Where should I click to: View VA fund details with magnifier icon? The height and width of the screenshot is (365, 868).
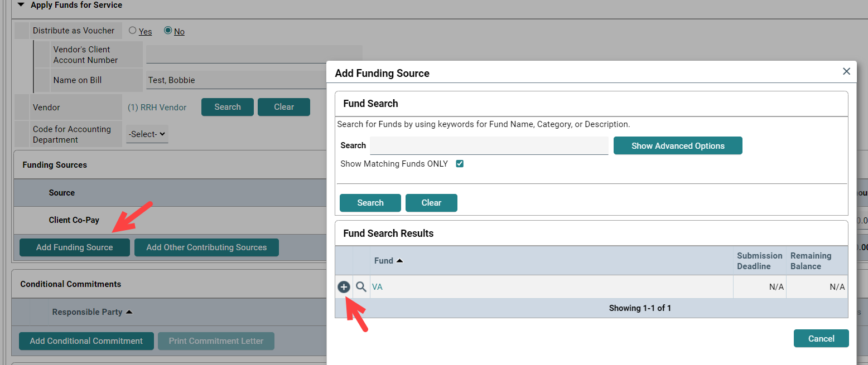coord(361,287)
